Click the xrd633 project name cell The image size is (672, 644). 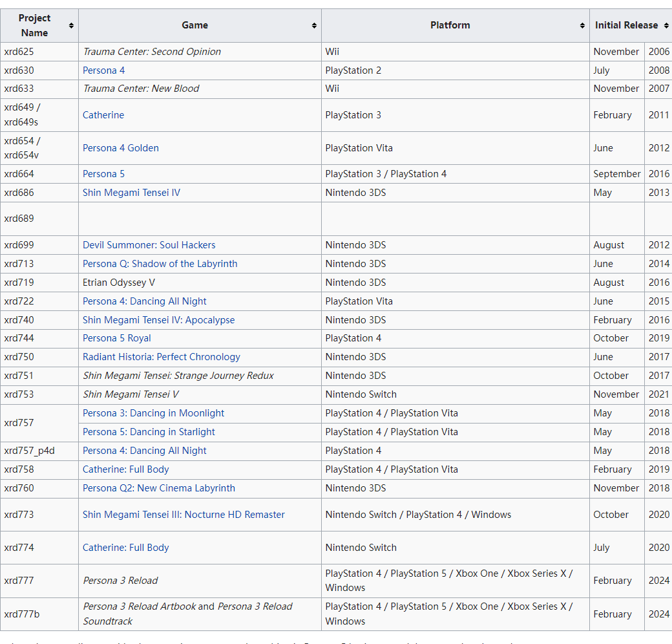click(x=39, y=89)
